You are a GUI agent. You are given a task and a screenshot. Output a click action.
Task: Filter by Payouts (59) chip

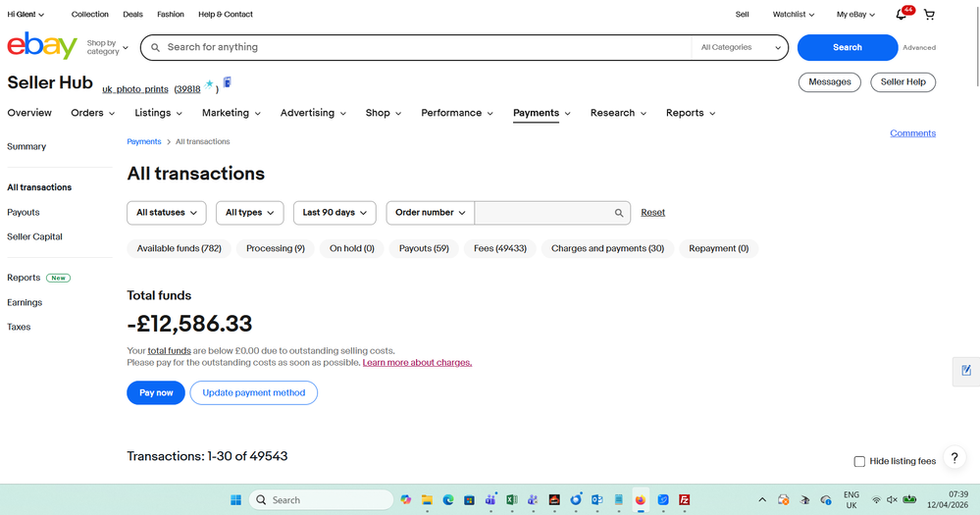pos(424,248)
